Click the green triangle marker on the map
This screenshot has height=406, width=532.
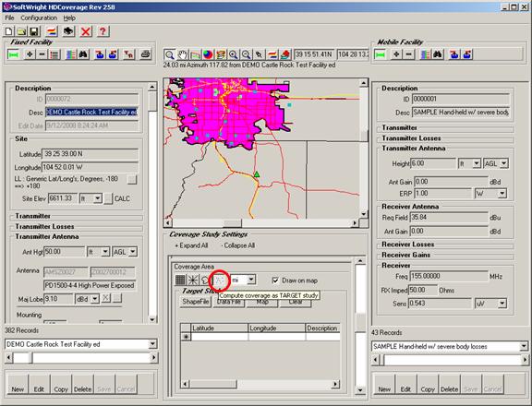point(257,174)
